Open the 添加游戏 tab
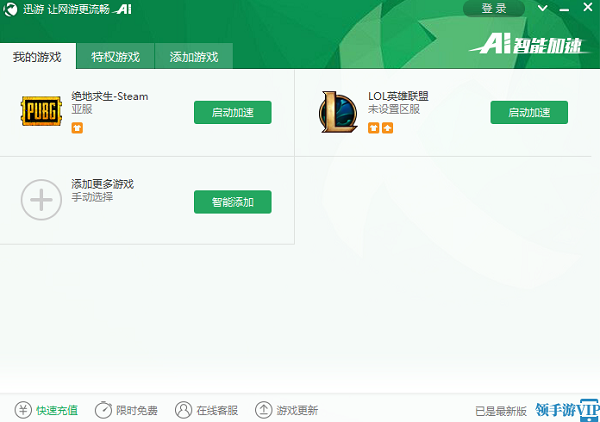This screenshot has width=600, height=422. click(x=194, y=56)
